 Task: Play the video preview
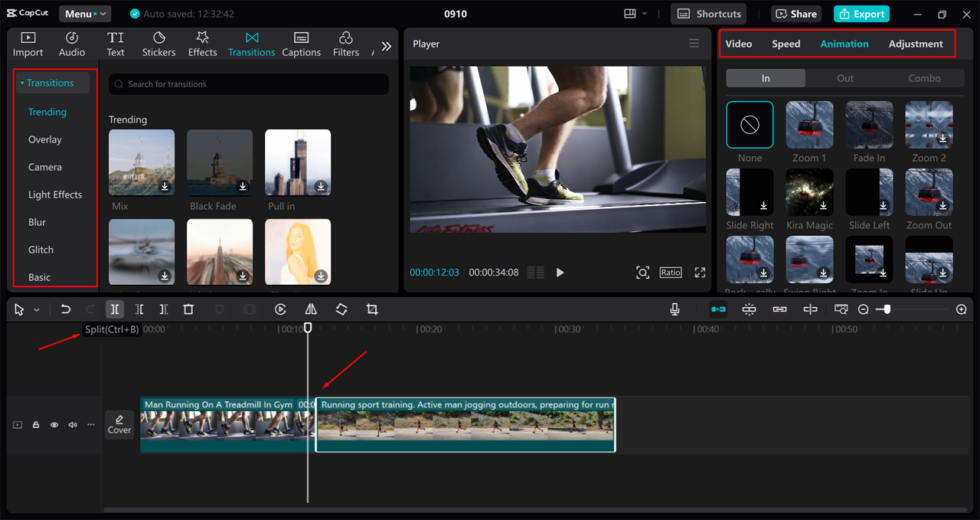pos(560,273)
